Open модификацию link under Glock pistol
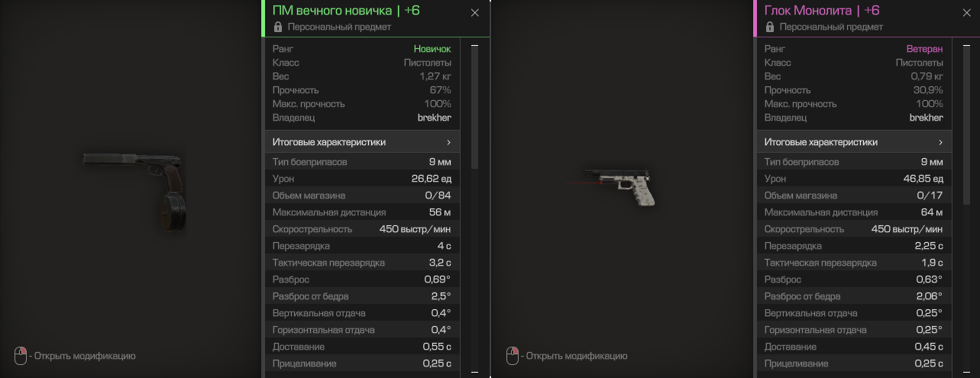Image resolution: width=980 pixels, height=378 pixels. click(577, 356)
